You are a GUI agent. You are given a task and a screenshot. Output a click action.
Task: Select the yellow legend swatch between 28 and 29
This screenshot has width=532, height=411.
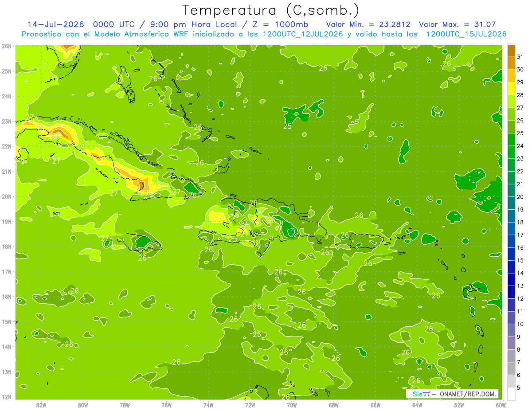(511, 89)
